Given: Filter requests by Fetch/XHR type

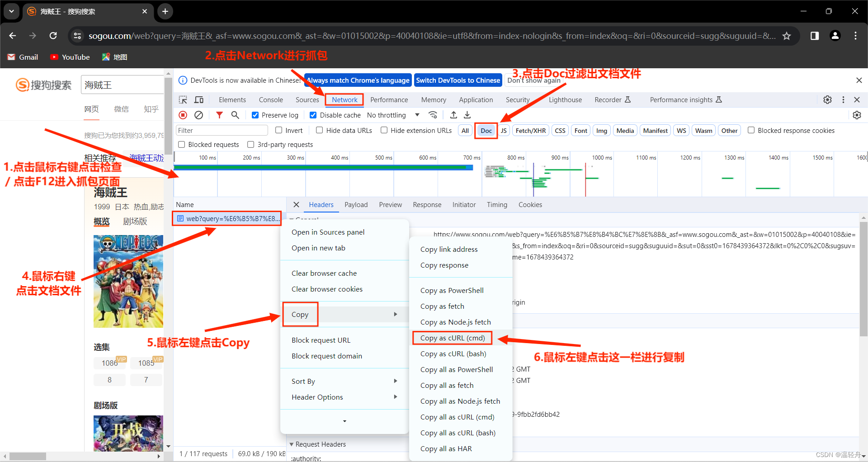Looking at the screenshot, I should [x=530, y=131].
